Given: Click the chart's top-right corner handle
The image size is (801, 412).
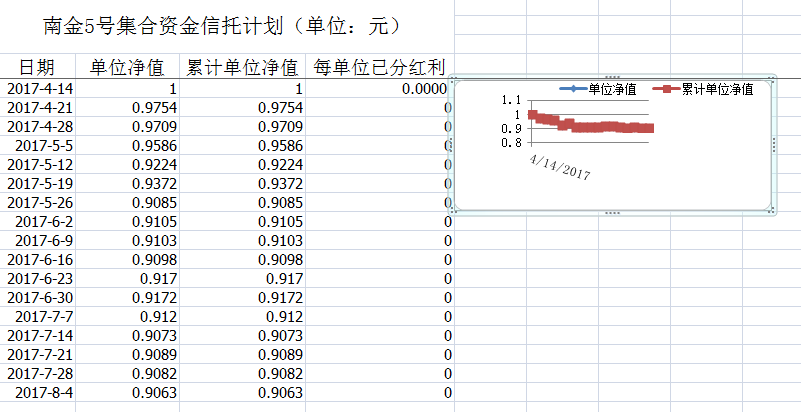Looking at the screenshot, I should click(774, 79).
